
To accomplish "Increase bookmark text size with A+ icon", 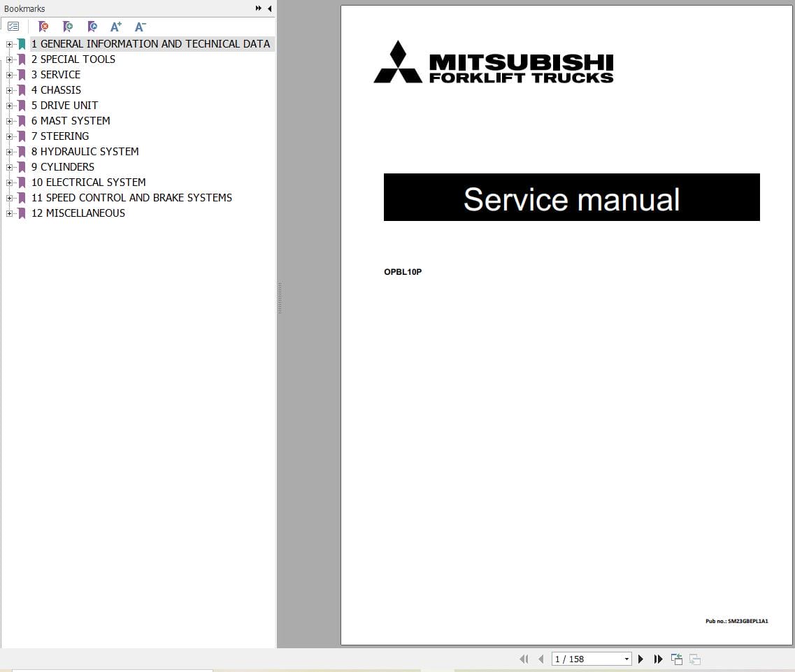I will tap(115, 26).
